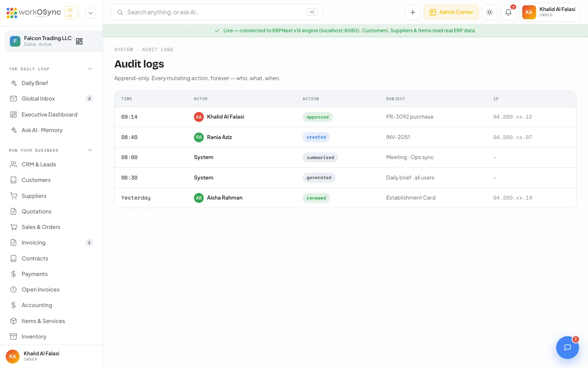This screenshot has width=588, height=368.
Task: Click IP 94.200.xx.19
Action: point(513,198)
